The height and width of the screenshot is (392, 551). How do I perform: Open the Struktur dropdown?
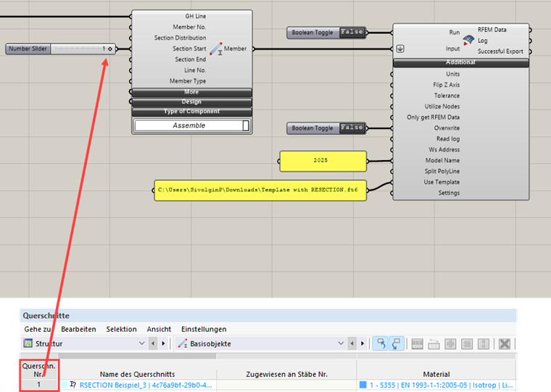(141, 343)
